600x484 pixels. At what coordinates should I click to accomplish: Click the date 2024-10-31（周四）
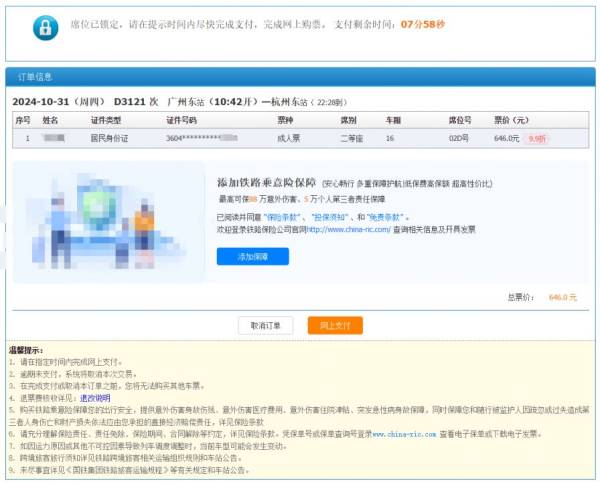pyautogui.click(x=59, y=102)
